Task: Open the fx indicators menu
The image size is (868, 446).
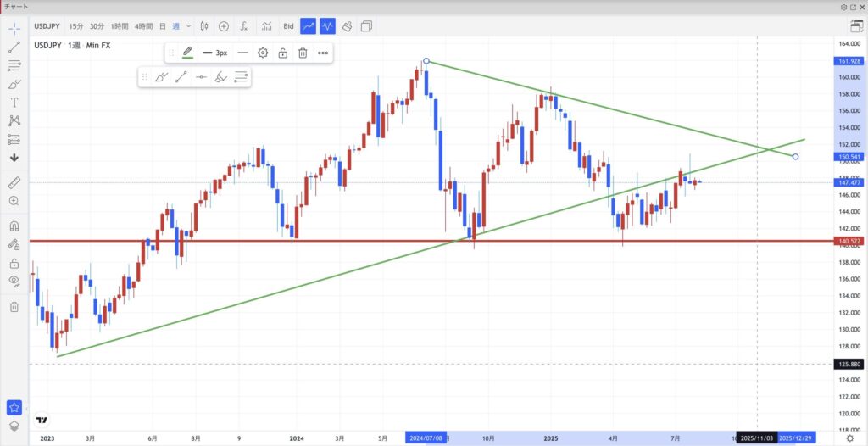Action: (243, 26)
